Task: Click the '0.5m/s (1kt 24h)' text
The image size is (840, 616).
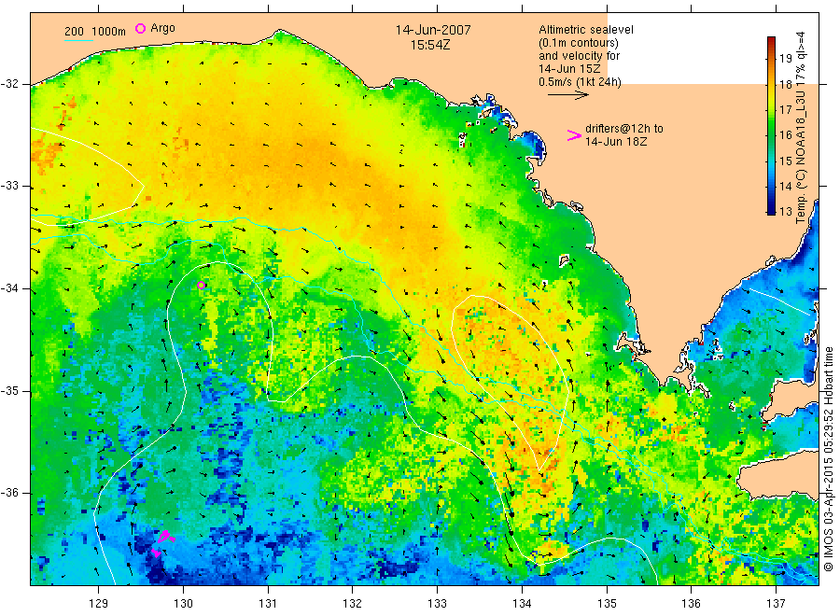Action: pyautogui.click(x=581, y=82)
